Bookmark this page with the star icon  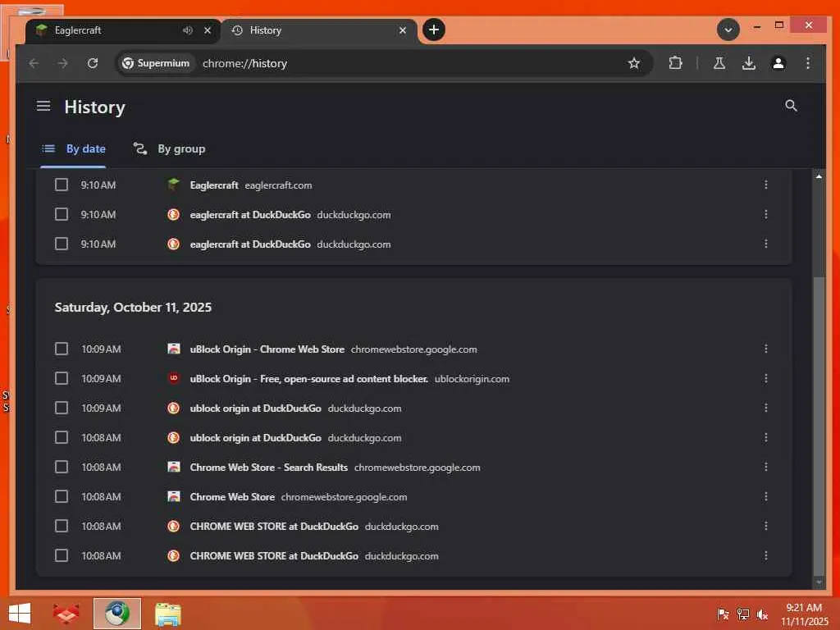[634, 63]
